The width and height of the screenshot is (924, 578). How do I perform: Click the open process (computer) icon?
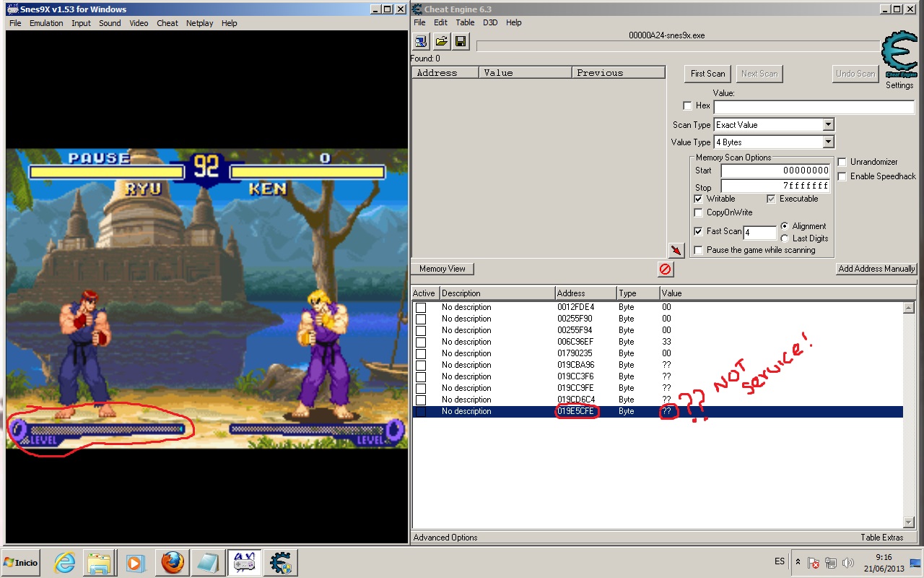click(421, 42)
